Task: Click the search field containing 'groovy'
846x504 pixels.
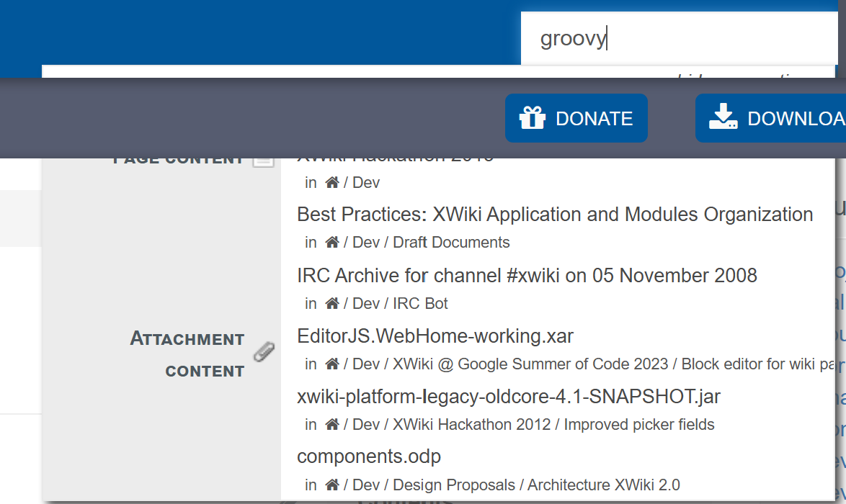Action: [x=680, y=38]
